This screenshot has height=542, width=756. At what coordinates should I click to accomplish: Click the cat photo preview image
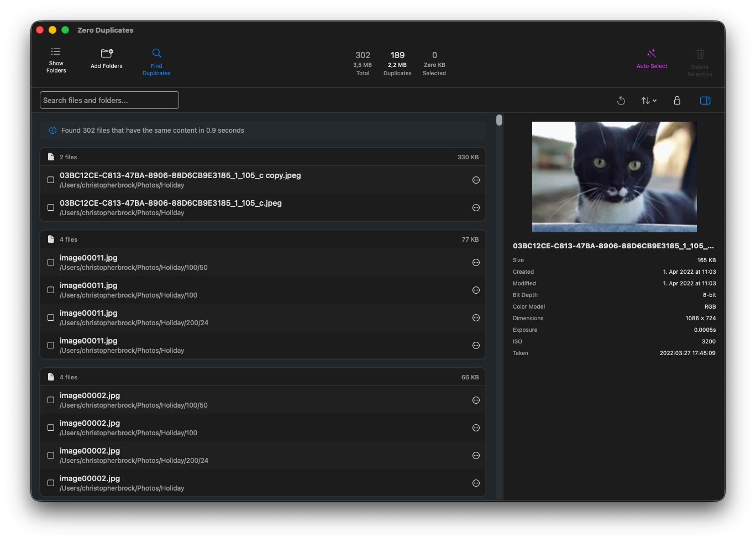click(614, 176)
